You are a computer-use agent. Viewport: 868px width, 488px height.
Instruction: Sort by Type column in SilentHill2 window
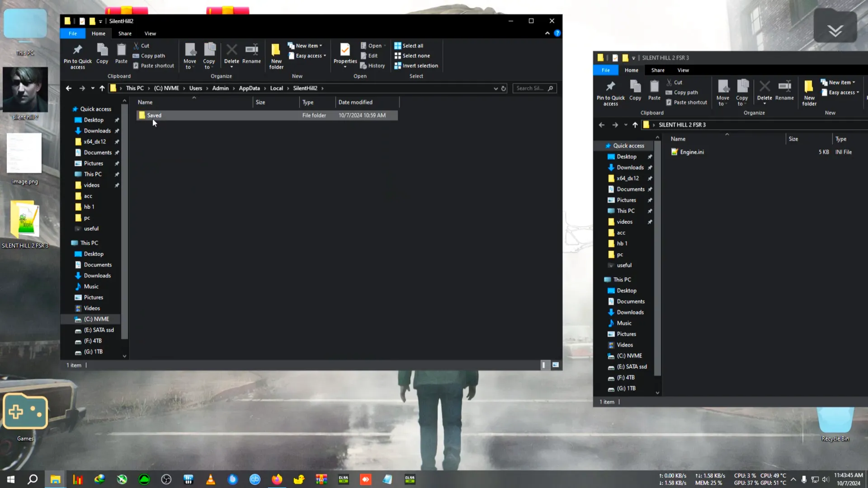pos(317,102)
